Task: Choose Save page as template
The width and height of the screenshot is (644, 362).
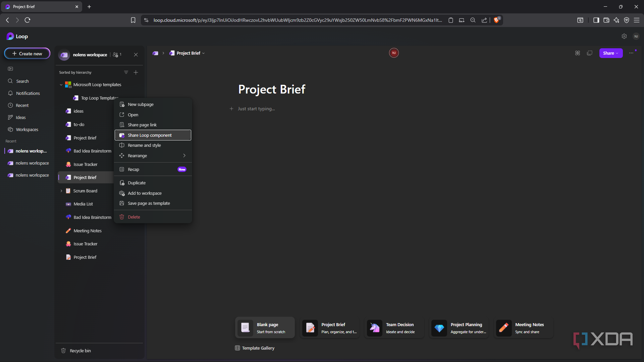Action: coord(153,203)
